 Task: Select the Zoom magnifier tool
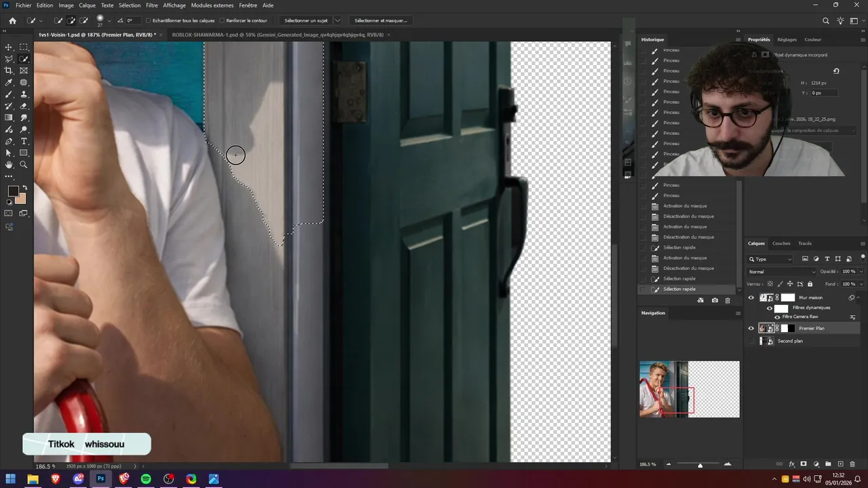(x=24, y=165)
